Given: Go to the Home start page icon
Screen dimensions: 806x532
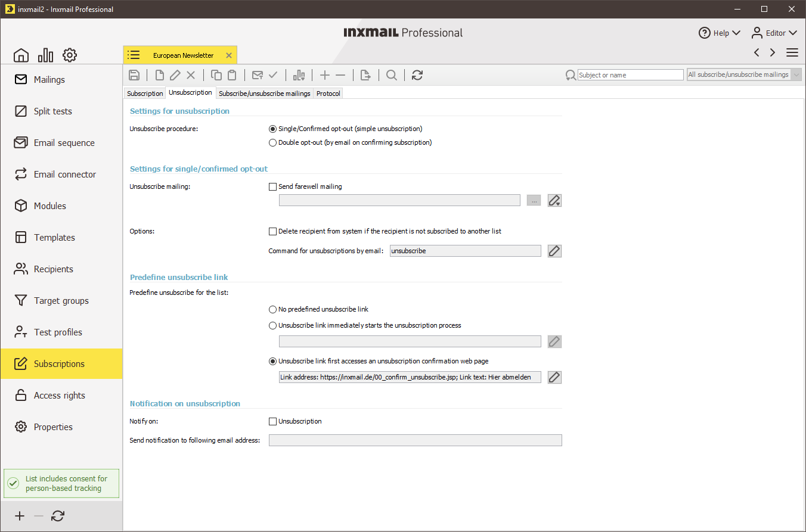Looking at the screenshot, I should [x=21, y=55].
